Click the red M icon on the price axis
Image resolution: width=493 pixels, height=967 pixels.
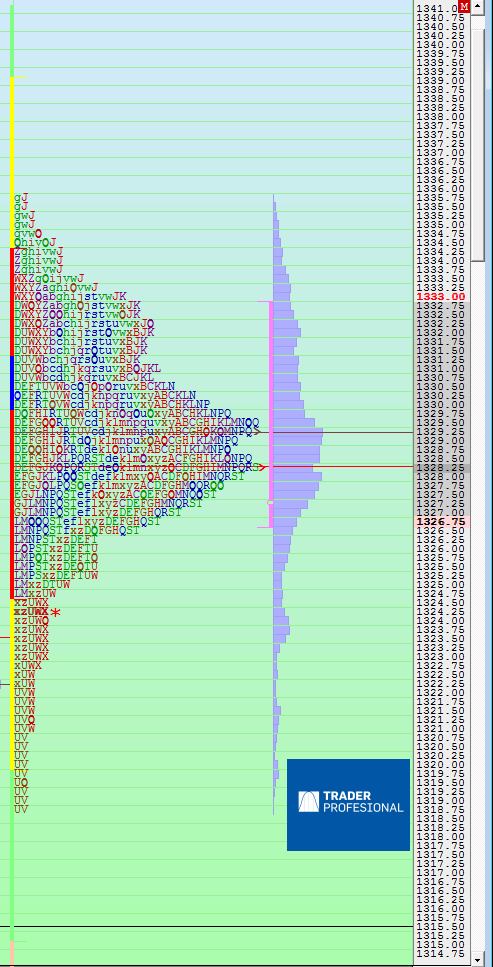coord(464,6)
